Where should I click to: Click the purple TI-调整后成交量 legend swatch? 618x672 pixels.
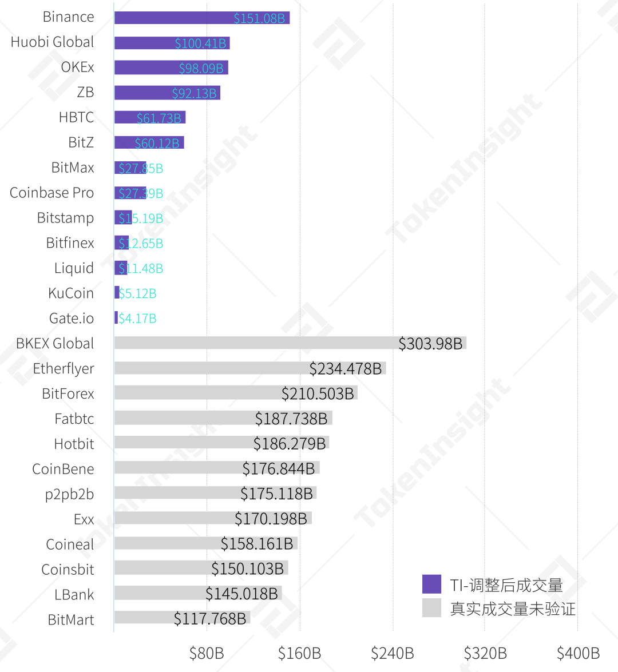tap(431, 584)
